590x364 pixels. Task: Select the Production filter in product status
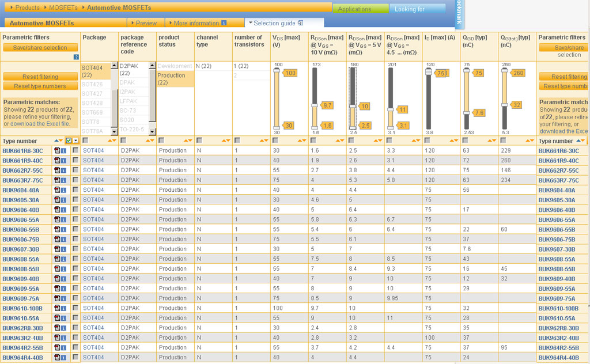[x=172, y=79]
